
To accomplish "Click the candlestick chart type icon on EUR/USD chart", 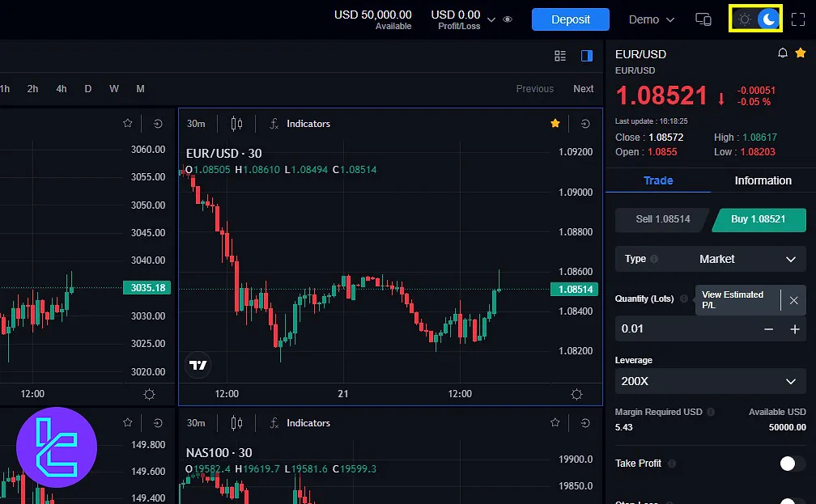I will [x=236, y=124].
